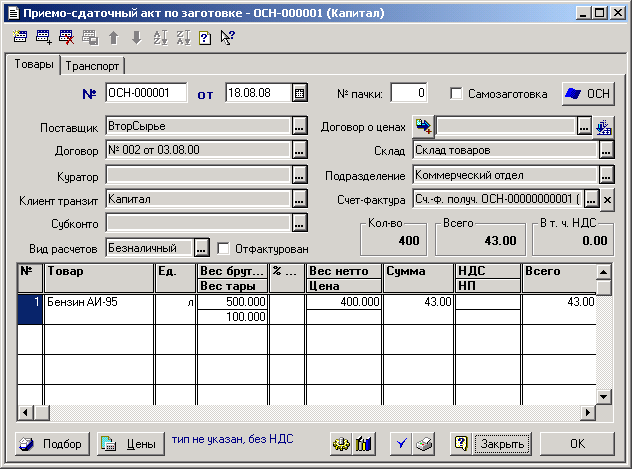Toggle the Отфактурован checkbox
Screen dimensions: 632x469
(x=223, y=247)
